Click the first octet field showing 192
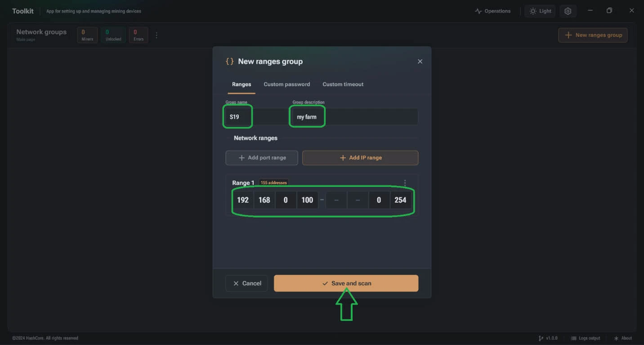This screenshot has width=644, height=345. coord(243,200)
